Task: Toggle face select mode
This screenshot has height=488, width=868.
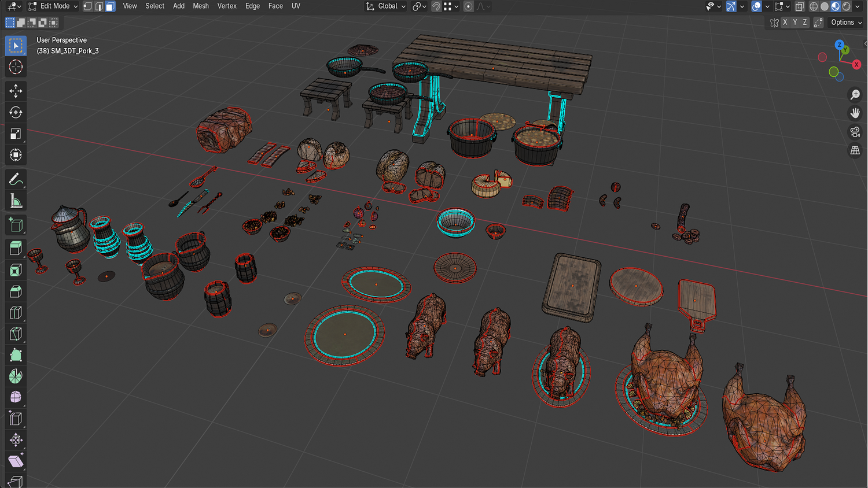Action: point(110,6)
